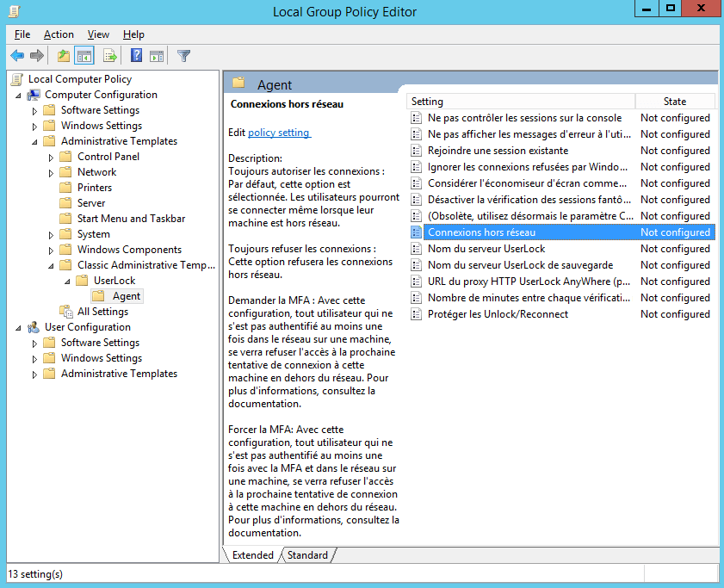
Task: Toggle Show/Hide Console Tree icon
Action: [x=84, y=56]
